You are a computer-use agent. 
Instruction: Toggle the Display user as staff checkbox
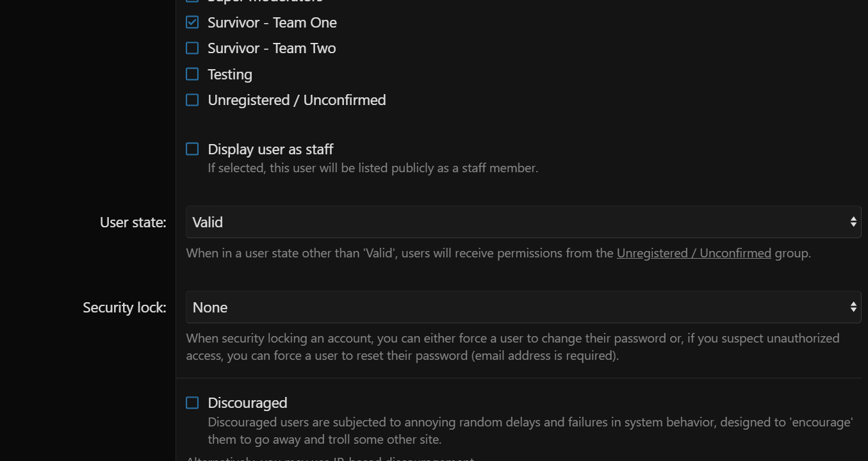192,149
